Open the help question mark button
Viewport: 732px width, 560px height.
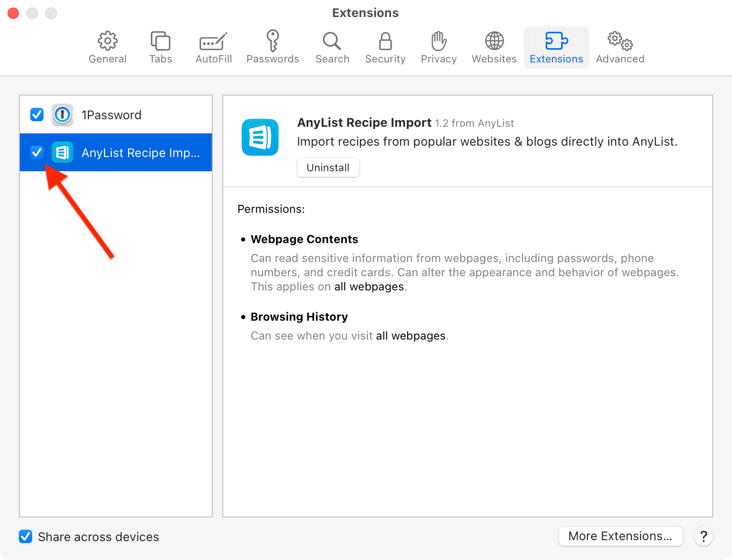click(703, 536)
